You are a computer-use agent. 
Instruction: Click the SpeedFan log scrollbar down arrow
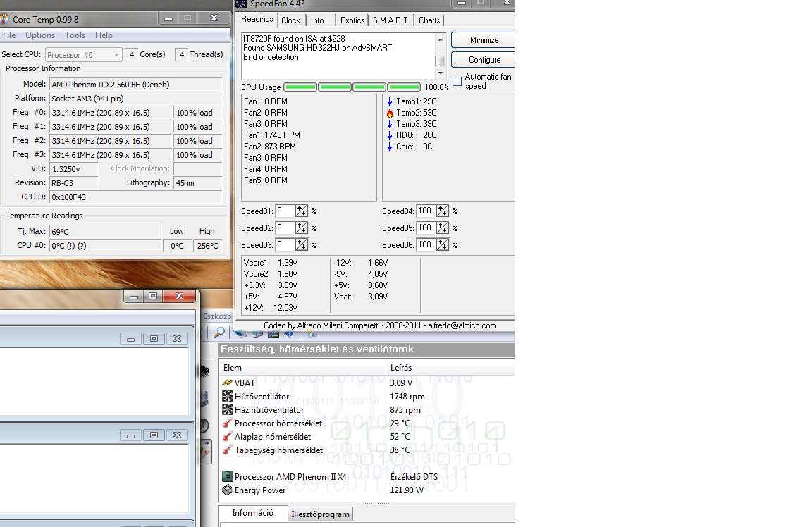click(x=440, y=73)
